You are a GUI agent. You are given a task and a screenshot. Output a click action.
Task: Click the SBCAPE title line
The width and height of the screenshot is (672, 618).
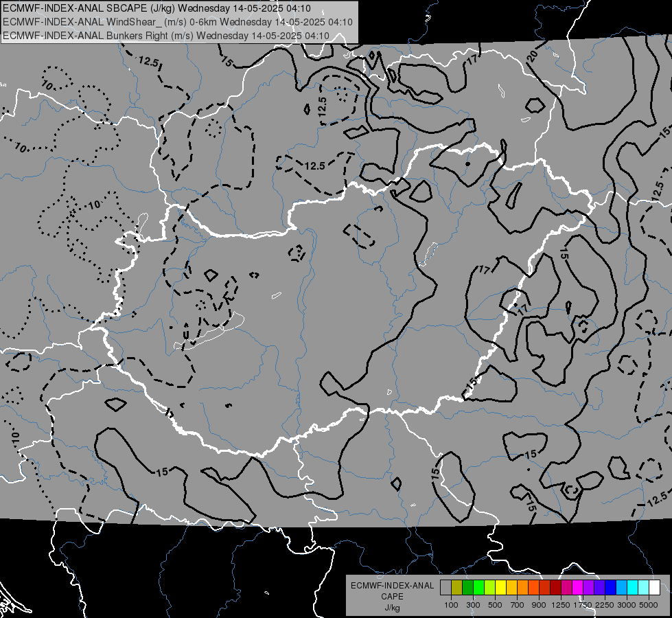(x=157, y=8)
